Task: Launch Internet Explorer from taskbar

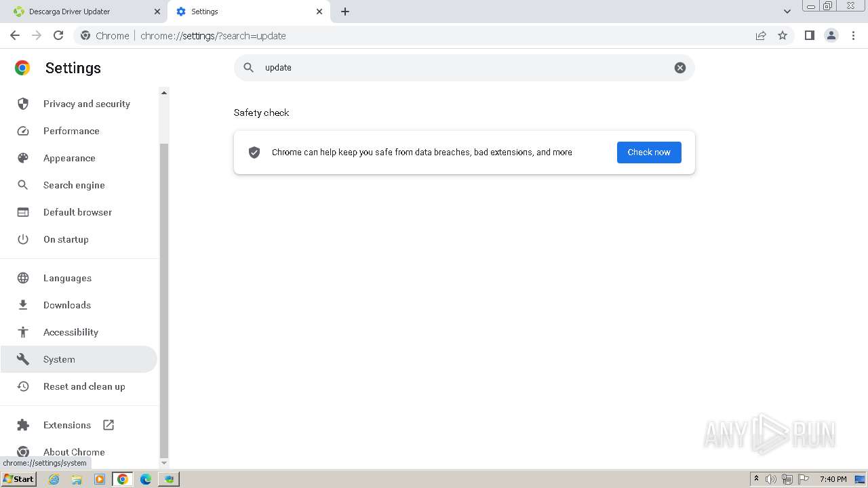Action: point(54,479)
